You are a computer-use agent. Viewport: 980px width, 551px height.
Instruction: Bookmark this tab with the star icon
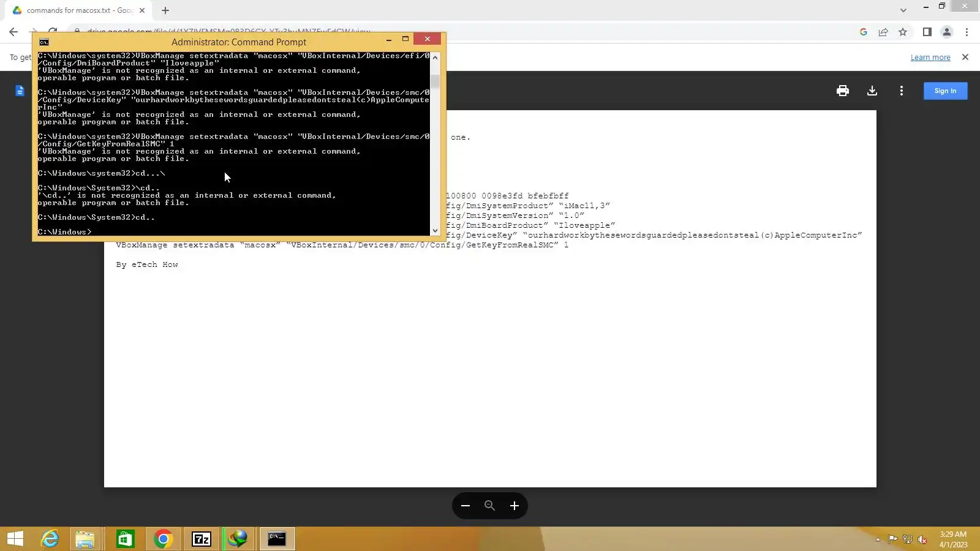(x=903, y=32)
